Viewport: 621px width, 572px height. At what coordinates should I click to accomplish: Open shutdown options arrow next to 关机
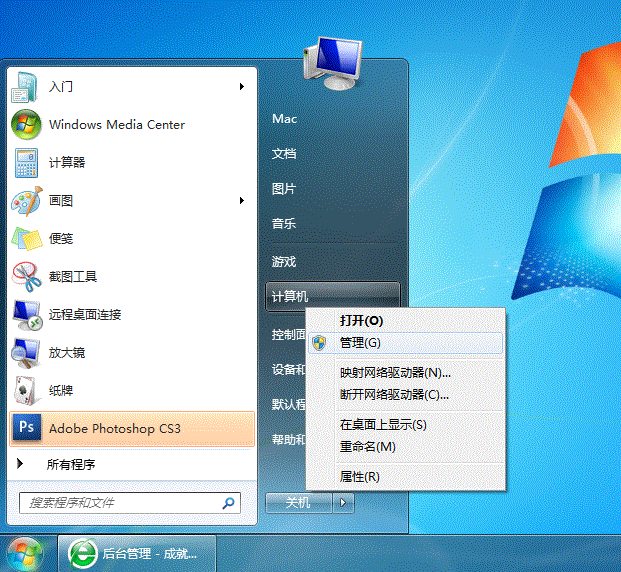pos(344,503)
